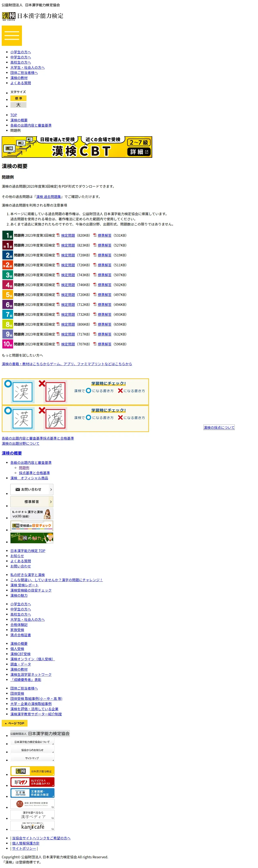Open 漢検の教材 in top navigation
The height and width of the screenshot is (868, 258).
pos(19,78)
